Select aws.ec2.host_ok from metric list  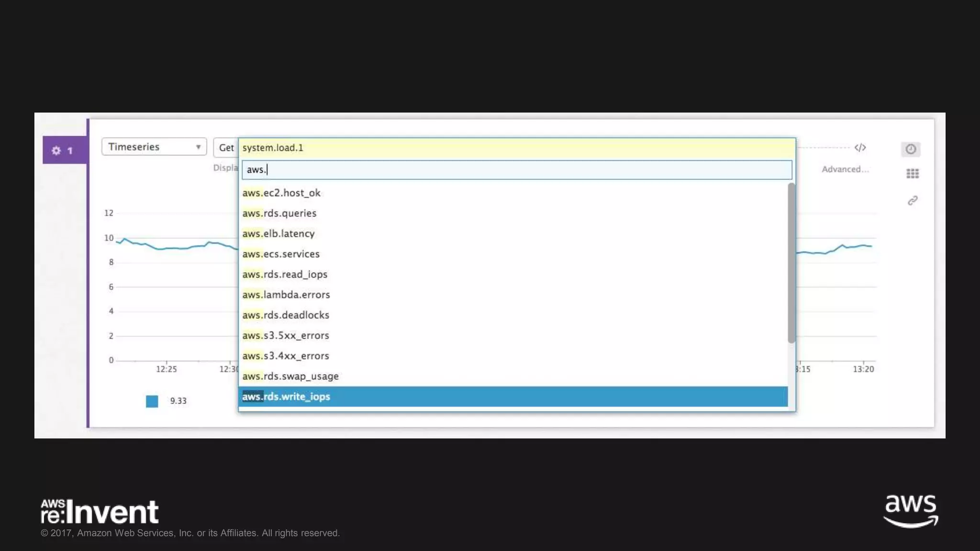(281, 193)
